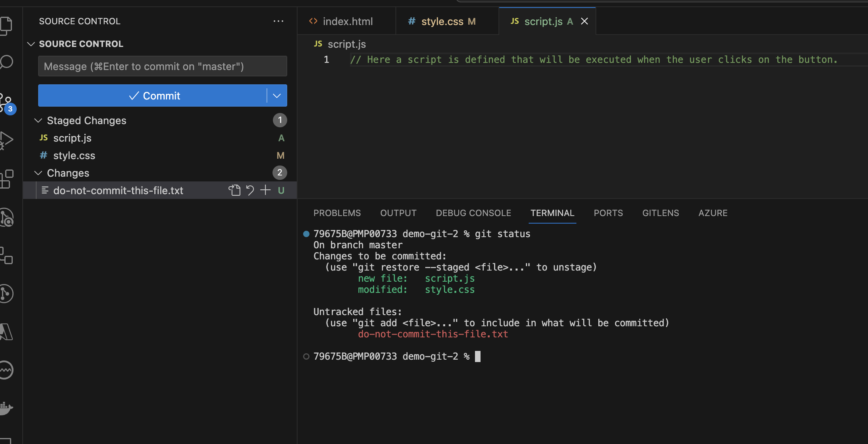868x444 pixels.
Task: Open the commit options dropdown arrow
Action: (x=277, y=95)
